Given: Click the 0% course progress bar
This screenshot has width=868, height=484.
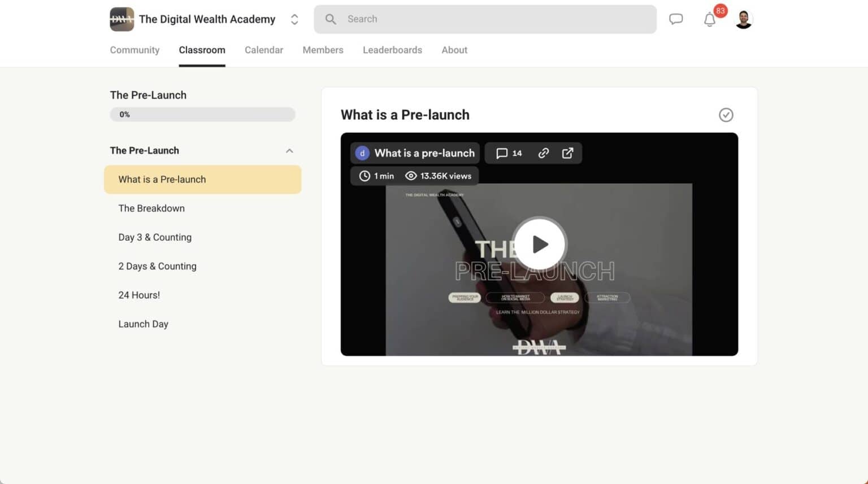Looking at the screenshot, I should (x=202, y=115).
